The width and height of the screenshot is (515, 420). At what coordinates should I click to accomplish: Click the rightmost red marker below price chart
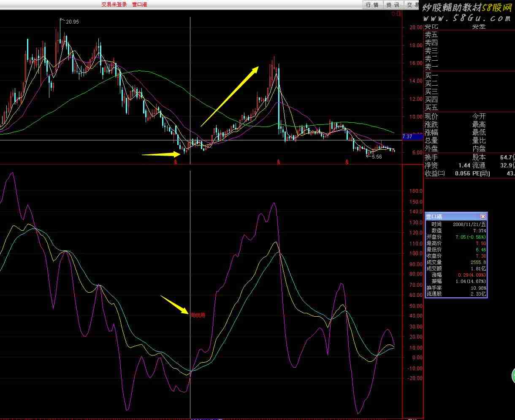[x=347, y=162]
